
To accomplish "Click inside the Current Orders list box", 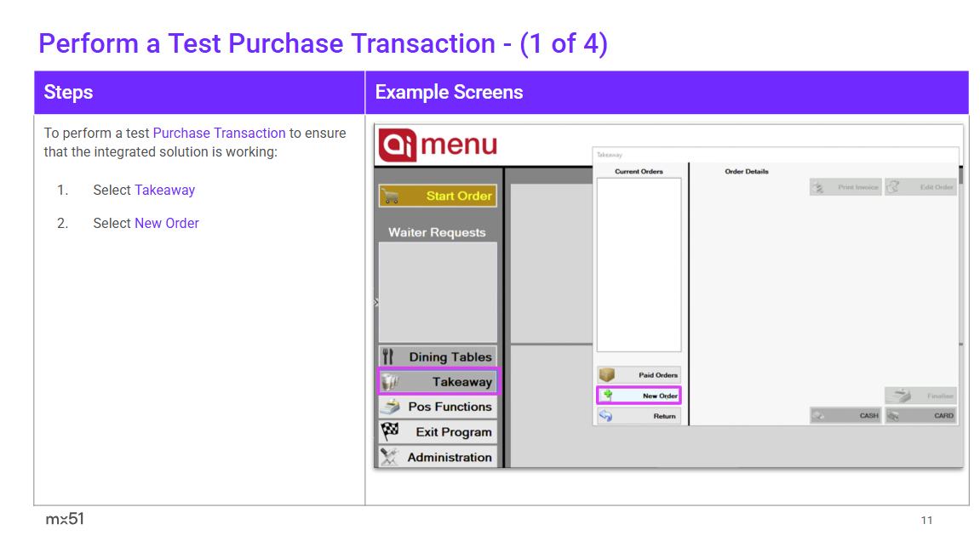I will [x=639, y=264].
